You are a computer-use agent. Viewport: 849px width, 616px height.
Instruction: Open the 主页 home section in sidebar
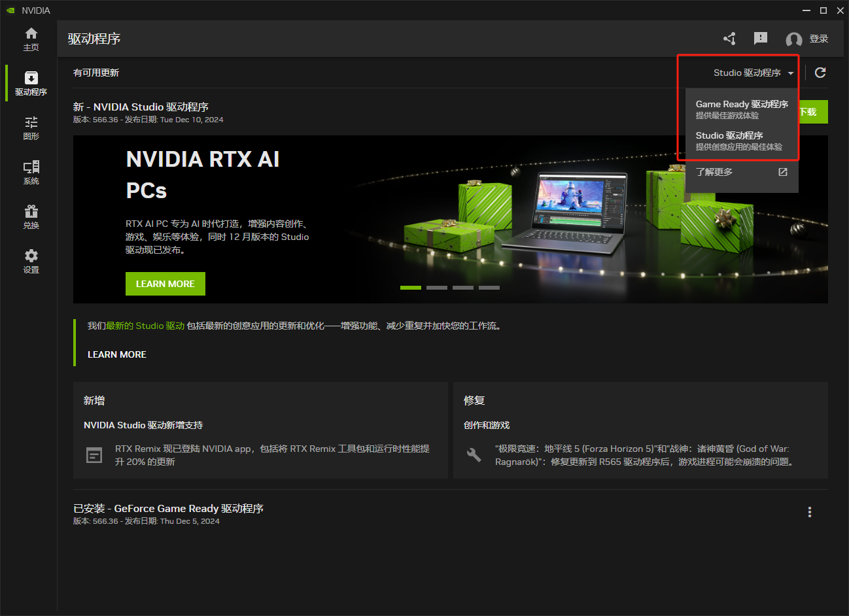[31, 39]
